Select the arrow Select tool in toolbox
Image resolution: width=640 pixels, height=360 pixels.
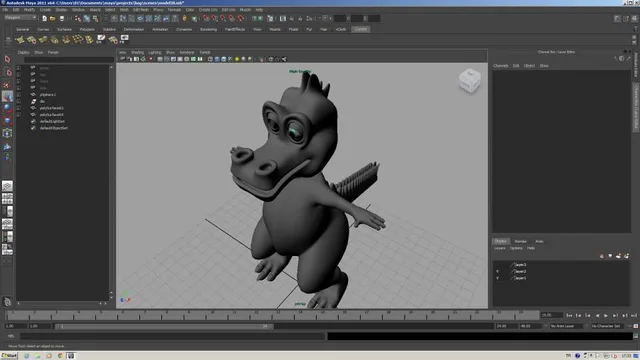click(7, 59)
